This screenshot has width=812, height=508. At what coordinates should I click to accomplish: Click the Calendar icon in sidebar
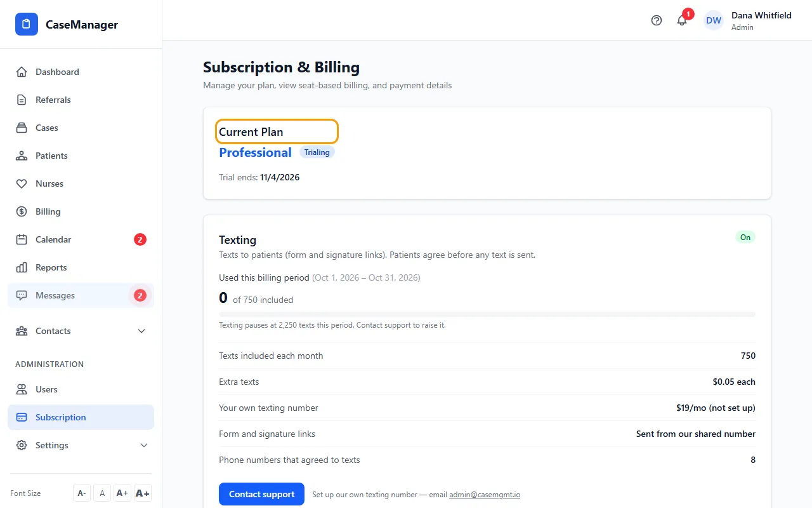click(x=22, y=239)
